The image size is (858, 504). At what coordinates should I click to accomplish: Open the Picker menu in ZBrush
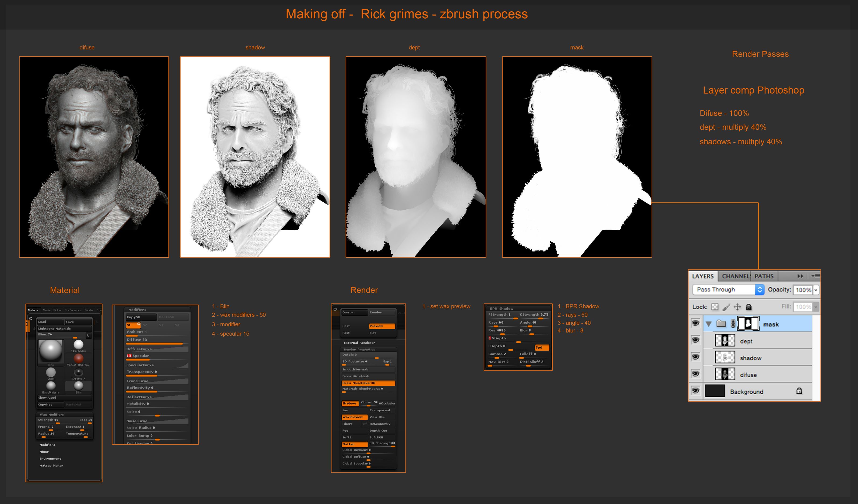(x=57, y=310)
